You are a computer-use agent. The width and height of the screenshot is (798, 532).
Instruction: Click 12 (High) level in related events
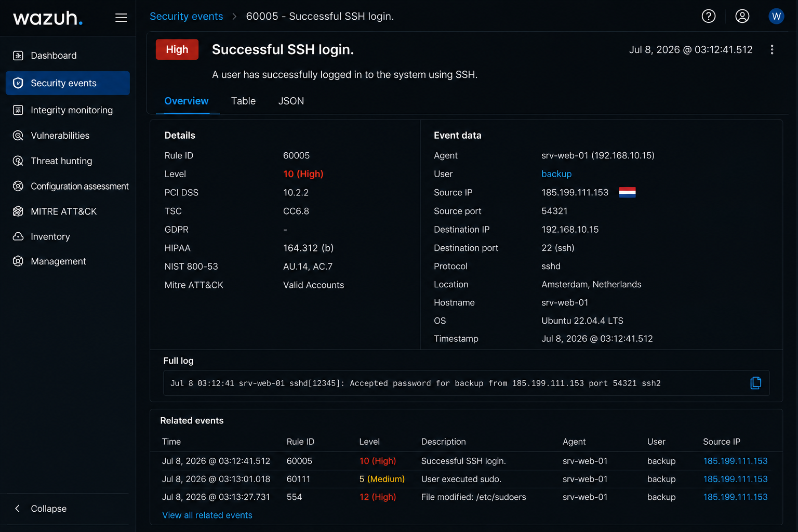point(378,497)
